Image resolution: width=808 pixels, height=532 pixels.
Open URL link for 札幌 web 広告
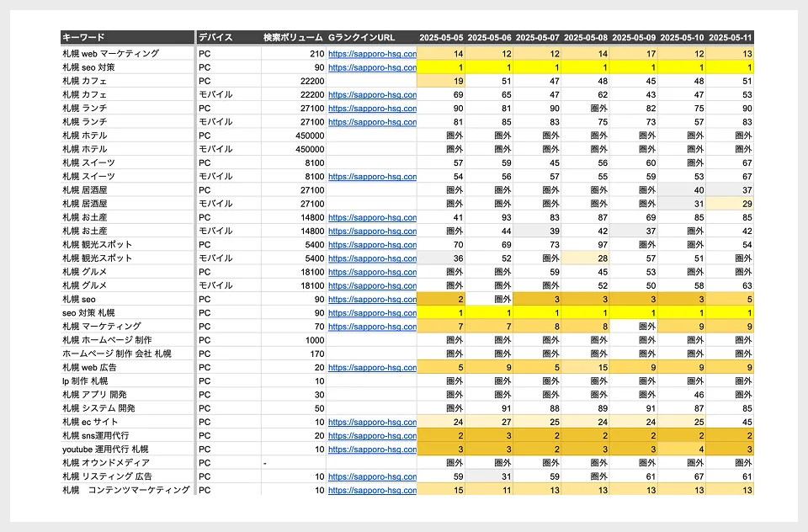coord(372,367)
